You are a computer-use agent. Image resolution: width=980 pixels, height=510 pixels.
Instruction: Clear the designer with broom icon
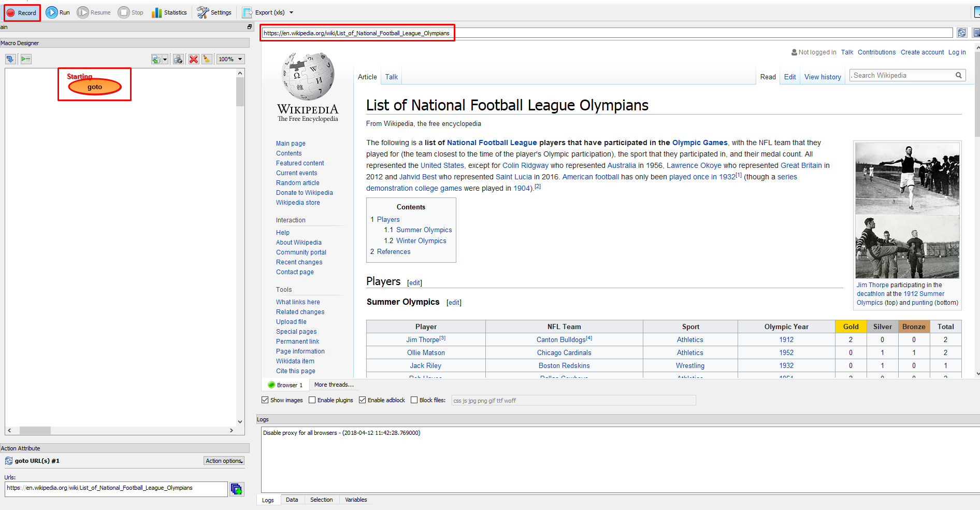click(207, 59)
